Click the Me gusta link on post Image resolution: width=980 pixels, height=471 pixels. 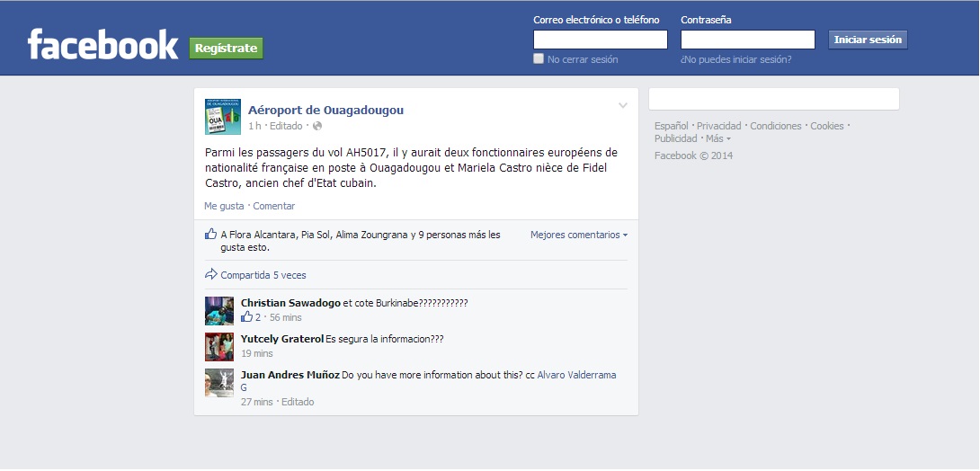click(224, 206)
